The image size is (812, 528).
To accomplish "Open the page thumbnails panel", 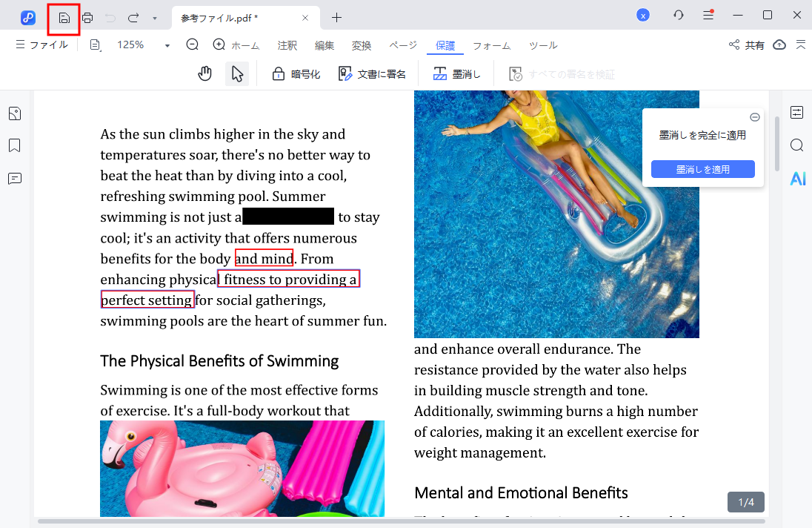I will (15, 113).
